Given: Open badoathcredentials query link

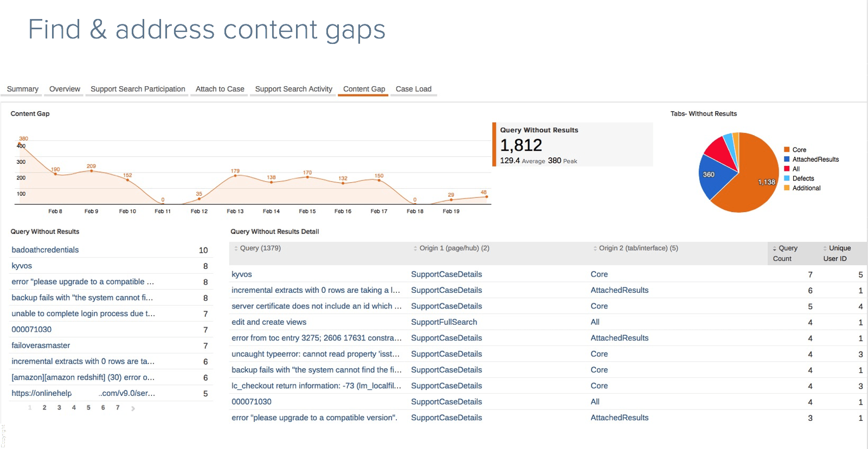Looking at the screenshot, I should pos(45,250).
